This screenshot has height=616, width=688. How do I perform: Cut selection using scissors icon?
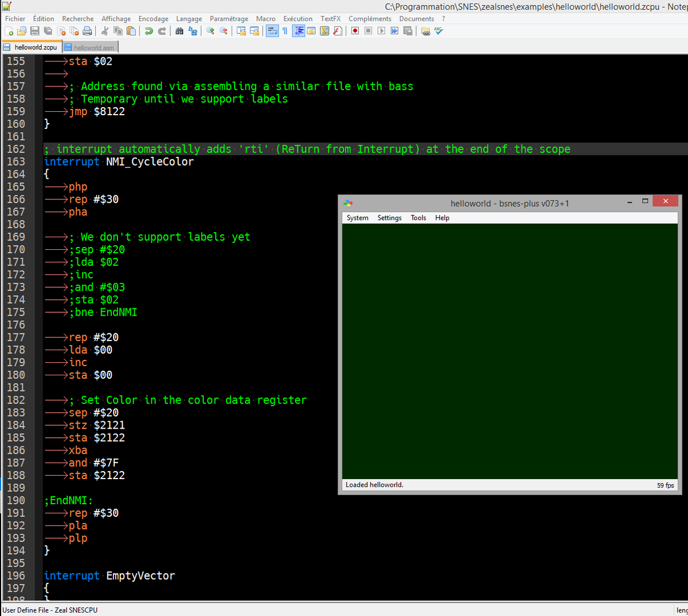pyautogui.click(x=105, y=31)
